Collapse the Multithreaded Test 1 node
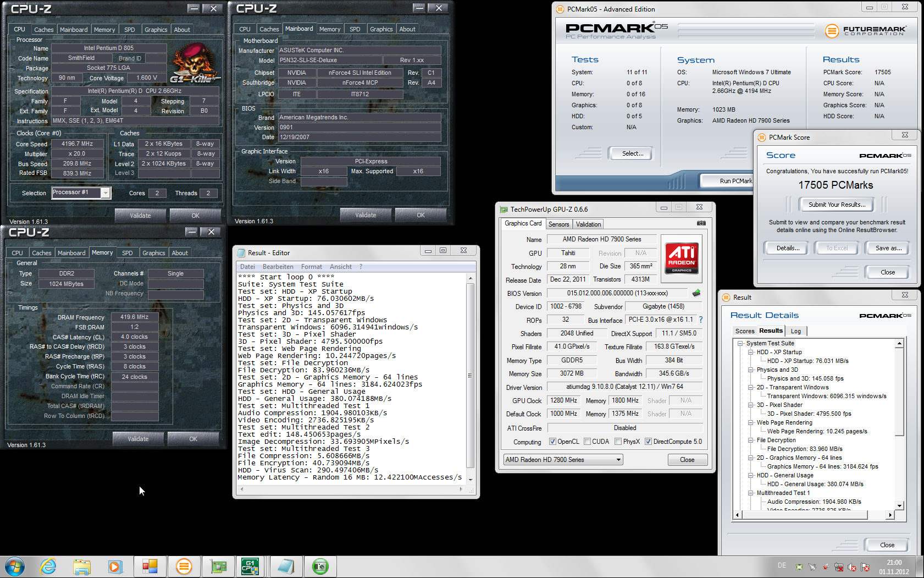This screenshot has height=578, width=924. pos(751,493)
